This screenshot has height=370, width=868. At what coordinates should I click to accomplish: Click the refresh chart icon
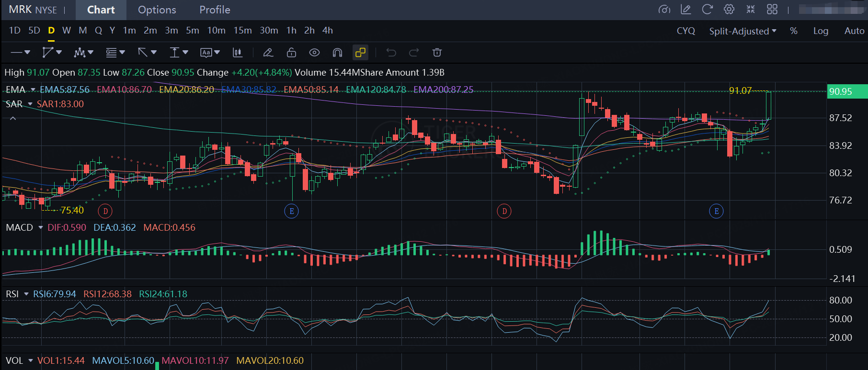(x=707, y=10)
